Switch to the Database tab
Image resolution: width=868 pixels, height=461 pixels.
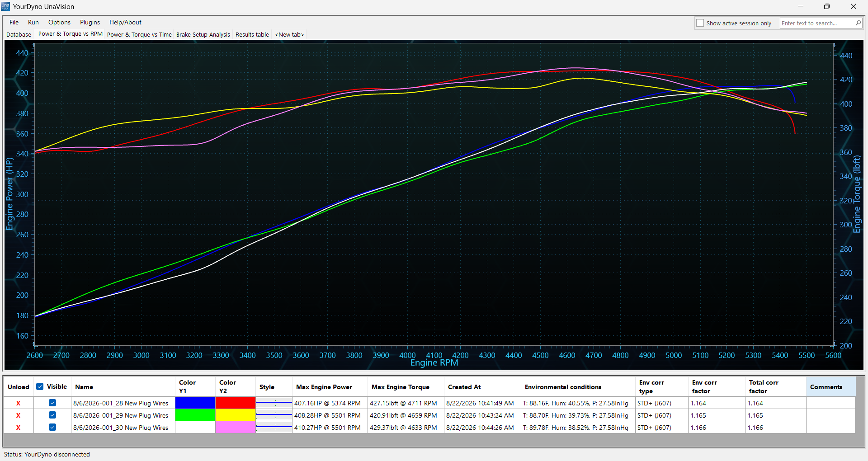pyautogui.click(x=19, y=34)
